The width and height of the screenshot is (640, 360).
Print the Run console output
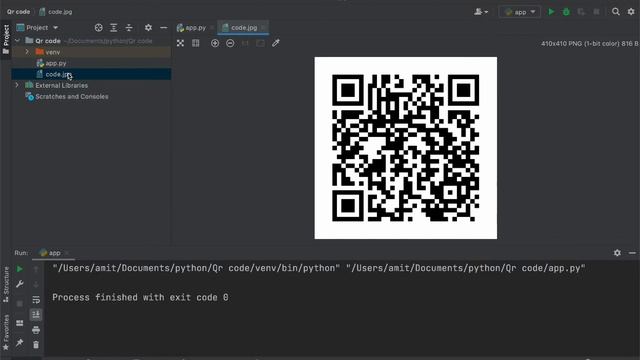click(36, 330)
